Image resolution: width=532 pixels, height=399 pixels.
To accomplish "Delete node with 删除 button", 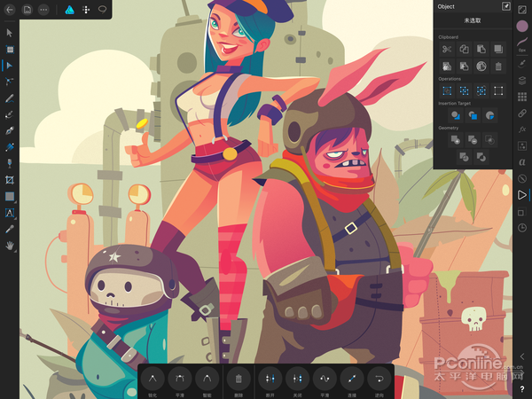I will click(x=239, y=379).
